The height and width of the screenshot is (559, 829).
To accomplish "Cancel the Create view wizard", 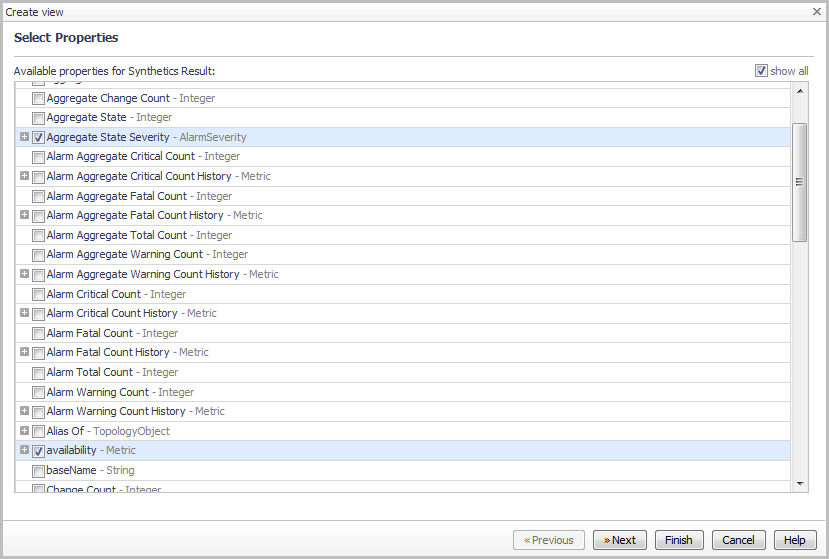I will point(738,540).
